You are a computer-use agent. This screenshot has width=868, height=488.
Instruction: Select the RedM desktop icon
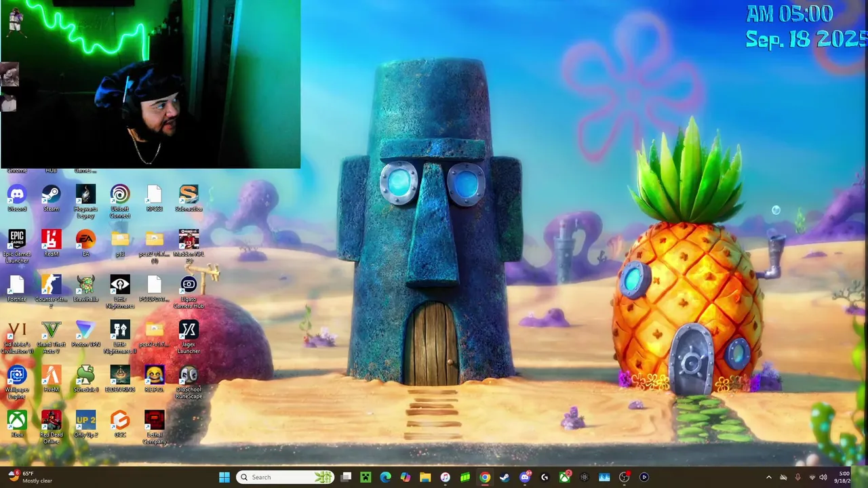point(51,244)
